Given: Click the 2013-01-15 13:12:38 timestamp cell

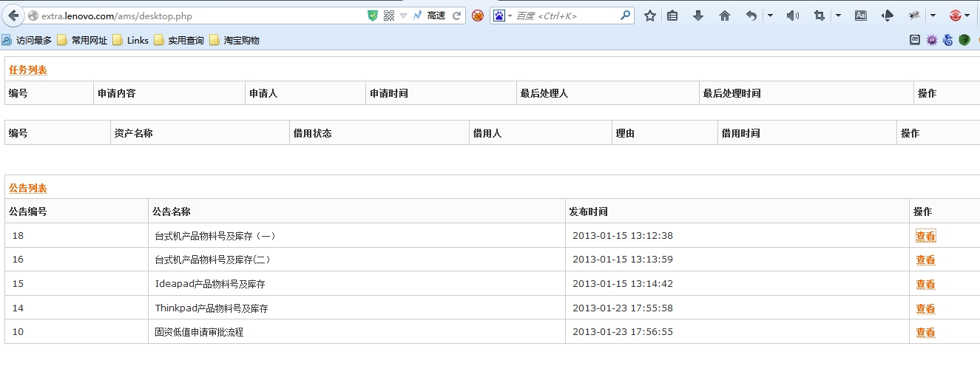Looking at the screenshot, I should [623, 236].
